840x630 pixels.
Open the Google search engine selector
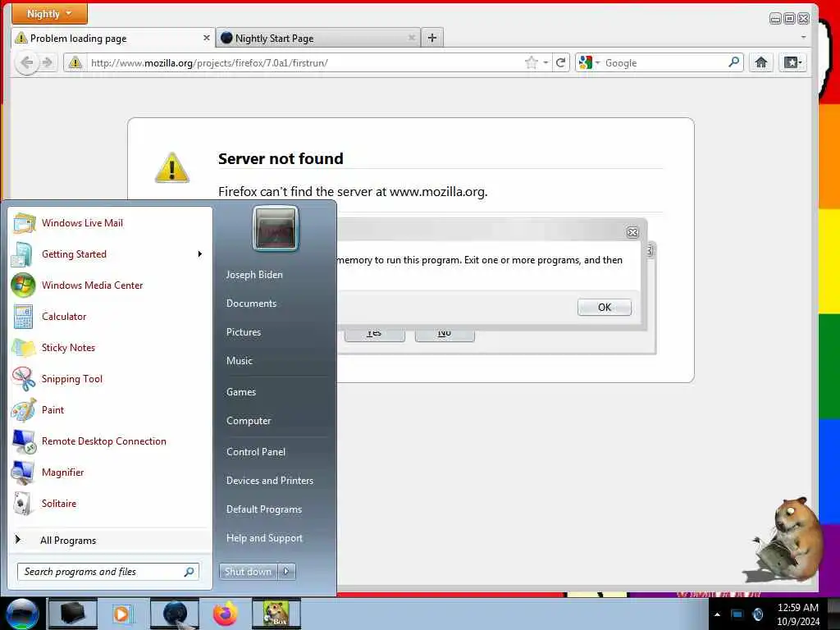tap(589, 62)
